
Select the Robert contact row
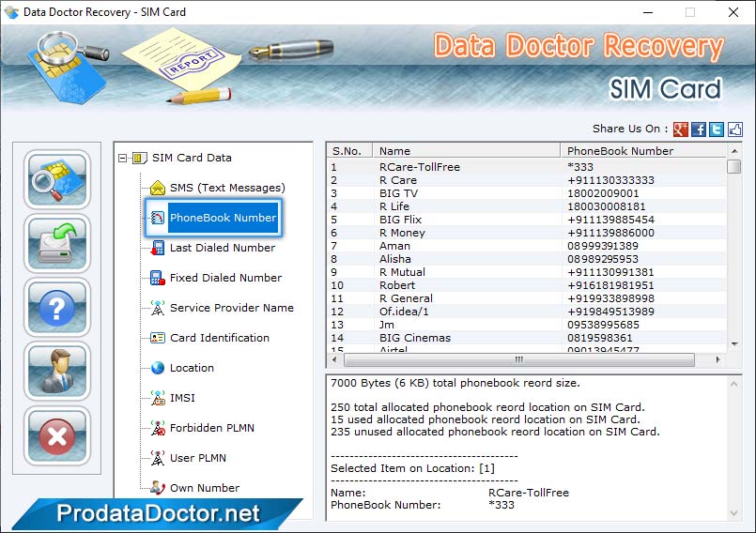(527, 285)
